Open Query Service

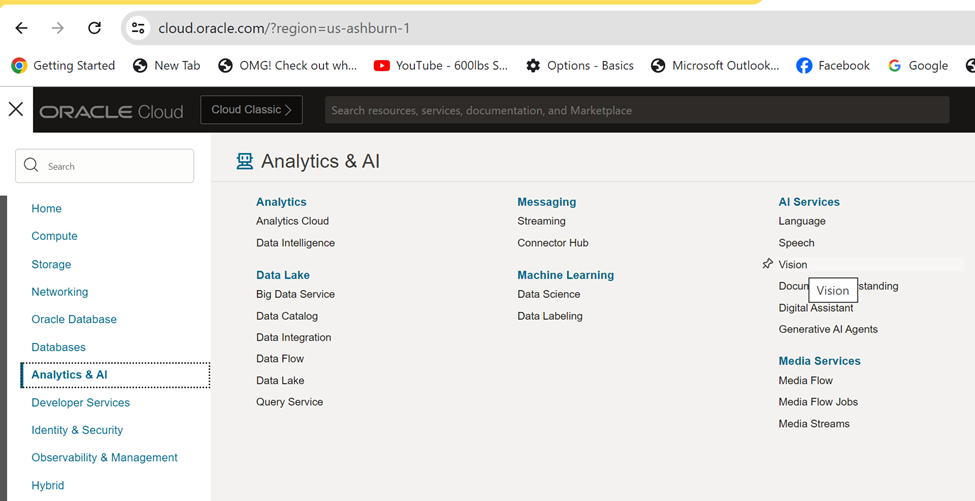[289, 402]
